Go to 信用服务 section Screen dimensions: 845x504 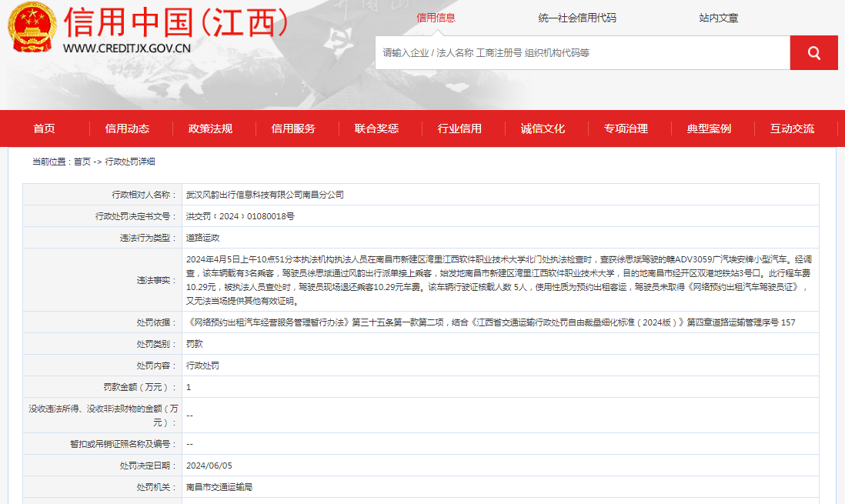tap(293, 129)
